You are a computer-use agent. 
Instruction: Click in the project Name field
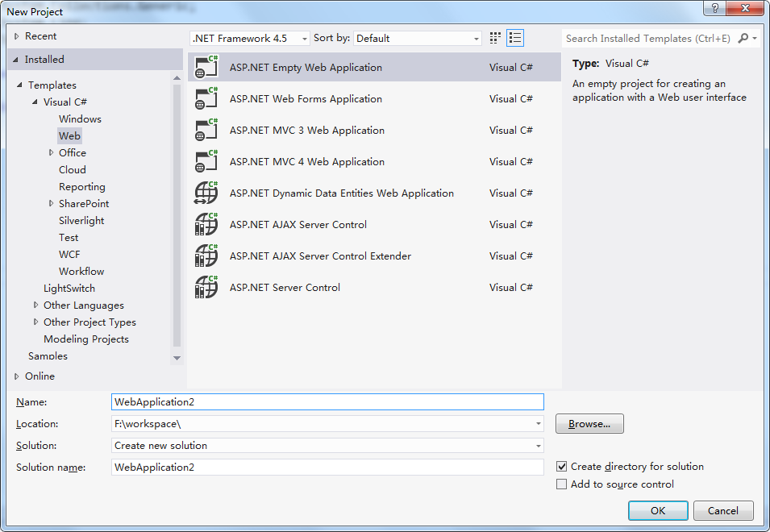pos(327,402)
